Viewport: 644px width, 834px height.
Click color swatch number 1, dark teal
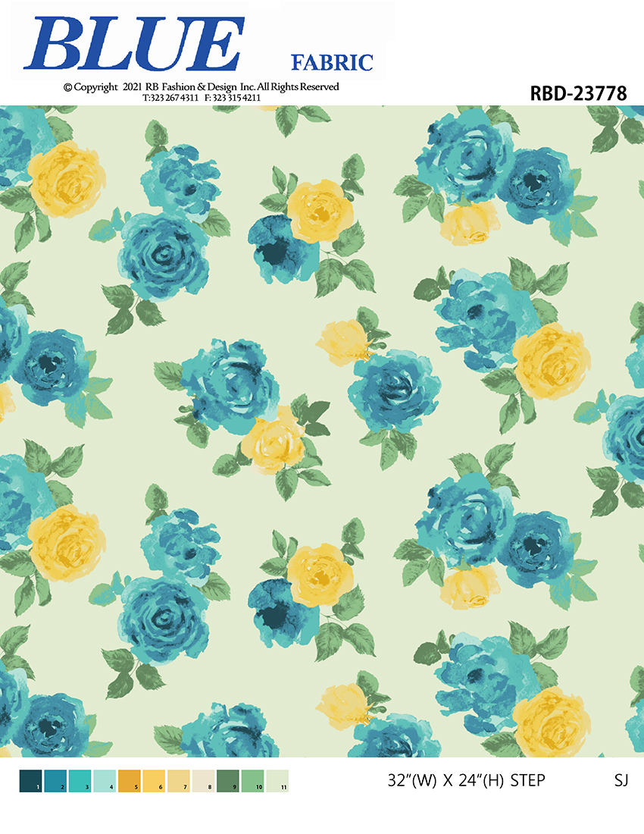click(31, 781)
